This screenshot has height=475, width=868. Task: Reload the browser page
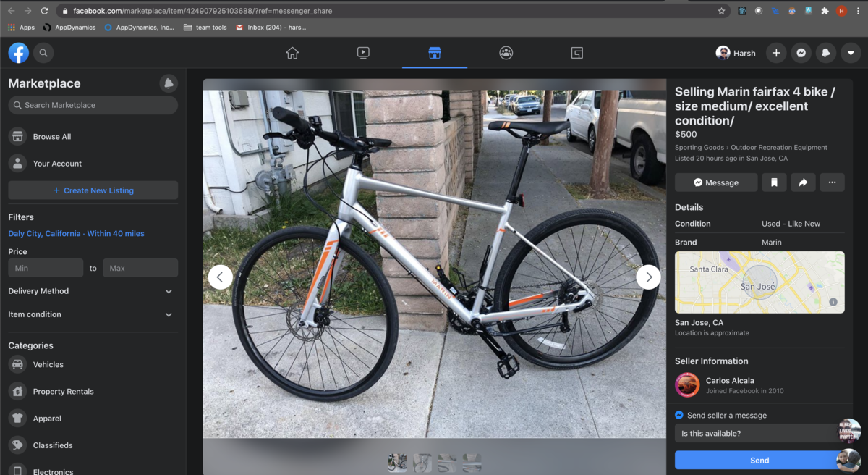coord(45,11)
